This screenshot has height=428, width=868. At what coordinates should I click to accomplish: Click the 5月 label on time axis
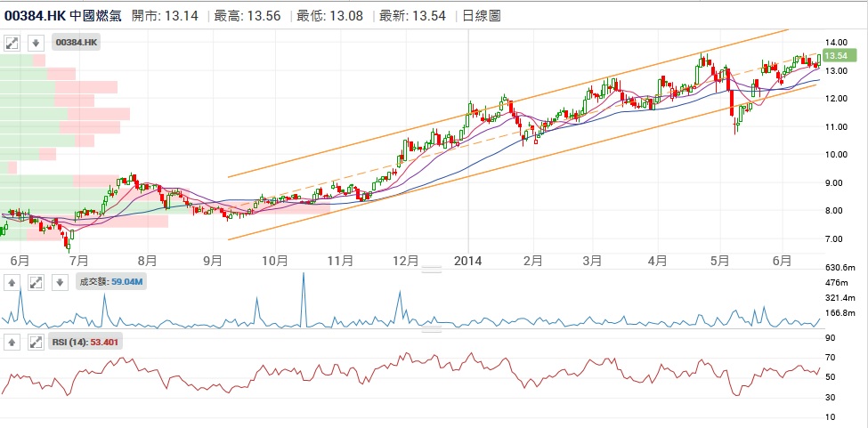pos(719,261)
